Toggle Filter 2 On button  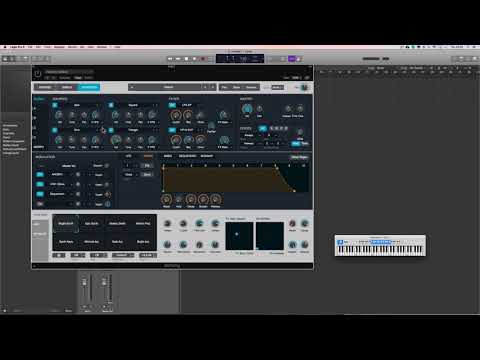pos(172,130)
